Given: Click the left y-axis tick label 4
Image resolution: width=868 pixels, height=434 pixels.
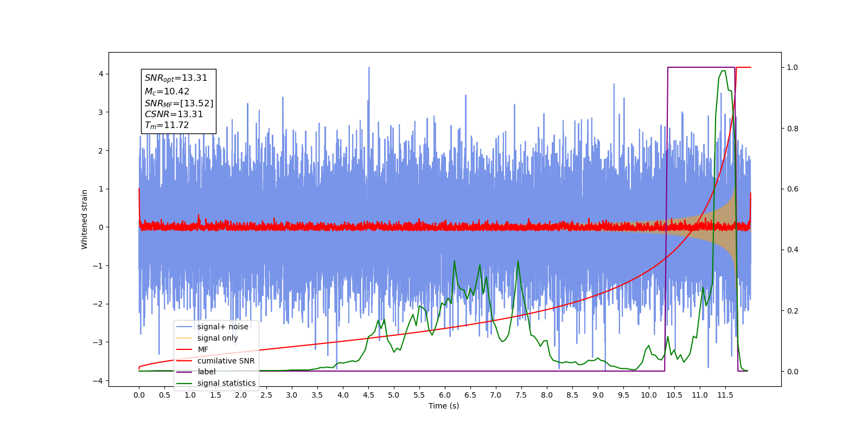Looking at the screenshot, I should pos(101,74).
